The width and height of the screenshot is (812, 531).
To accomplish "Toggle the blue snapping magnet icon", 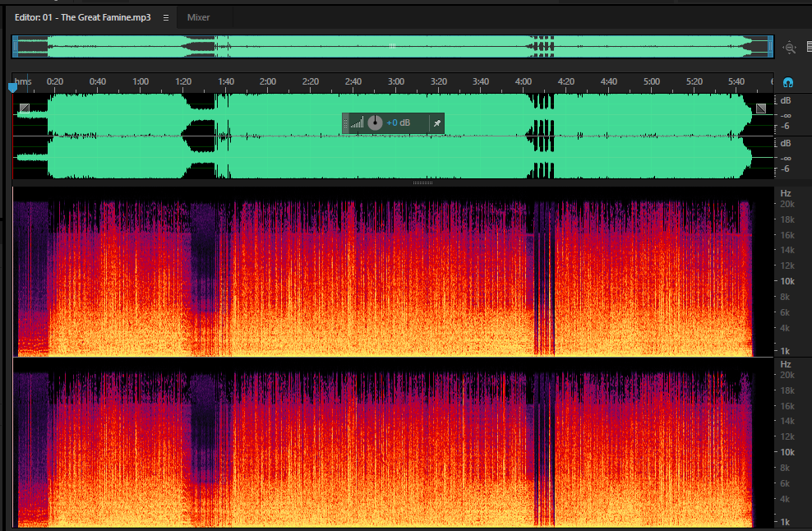I will 787,82.
